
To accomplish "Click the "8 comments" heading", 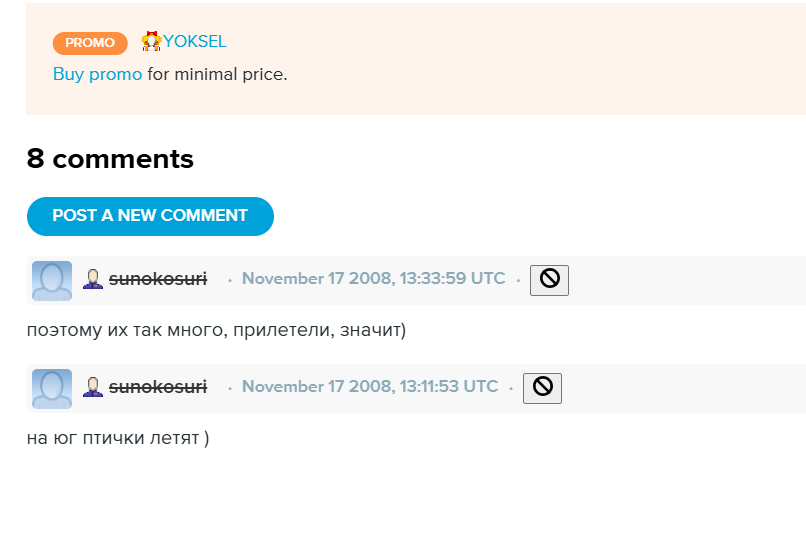I will click(x=110, y=159).
